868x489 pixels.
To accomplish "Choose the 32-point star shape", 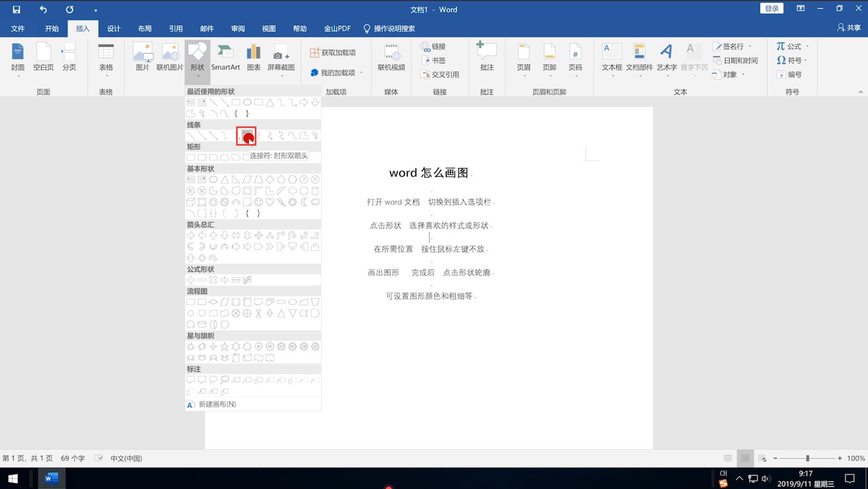I will 315,346.
